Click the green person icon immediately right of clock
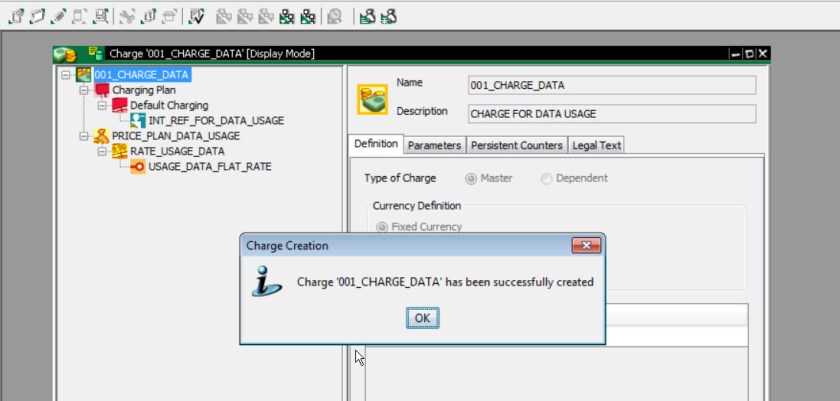840x401 pixels. 368,17
